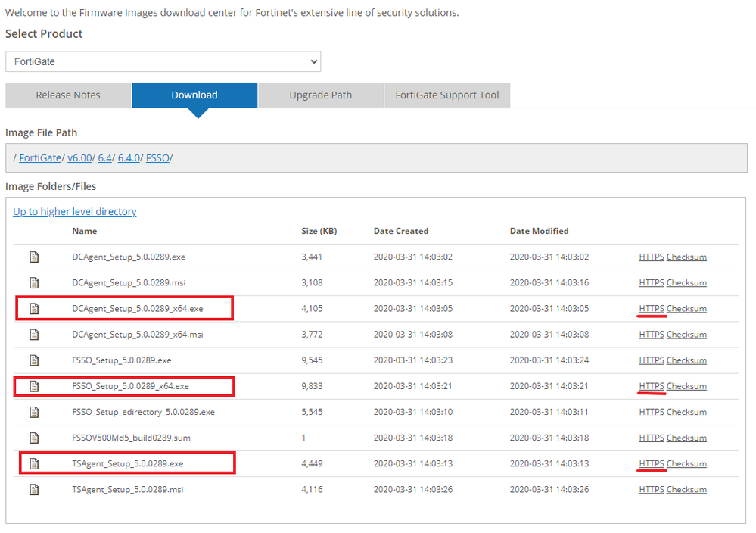Click file icon for FSSO_Setup_edirectory_5.0.0289.exe

click(x=34, y=412)
